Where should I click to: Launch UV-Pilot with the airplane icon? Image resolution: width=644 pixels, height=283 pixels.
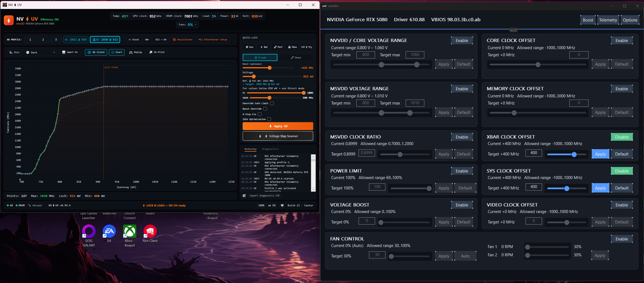(157, 52)
